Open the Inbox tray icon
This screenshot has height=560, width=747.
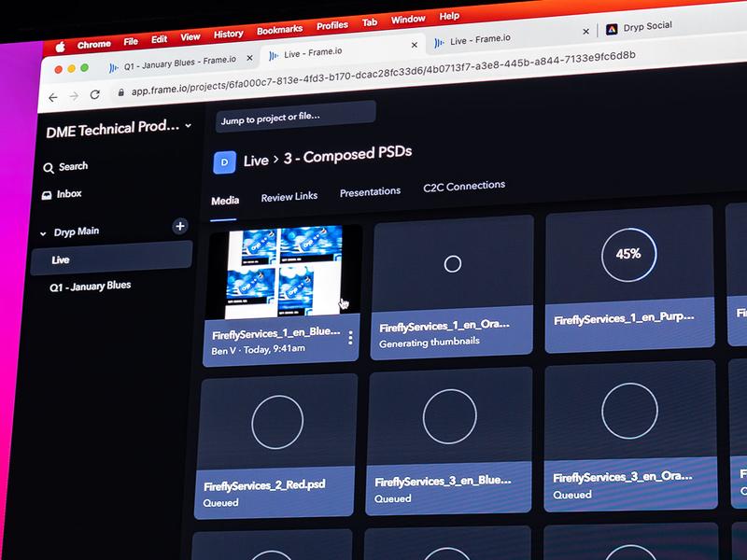48,195
